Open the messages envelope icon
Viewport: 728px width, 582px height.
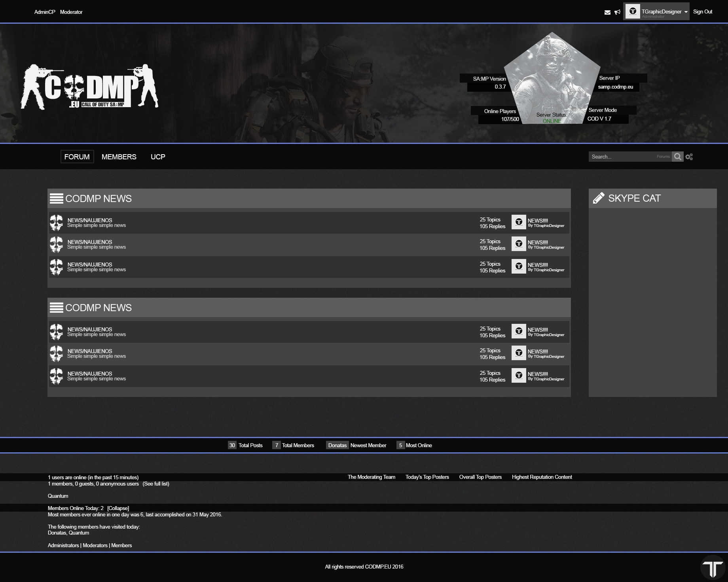[607, 12]
